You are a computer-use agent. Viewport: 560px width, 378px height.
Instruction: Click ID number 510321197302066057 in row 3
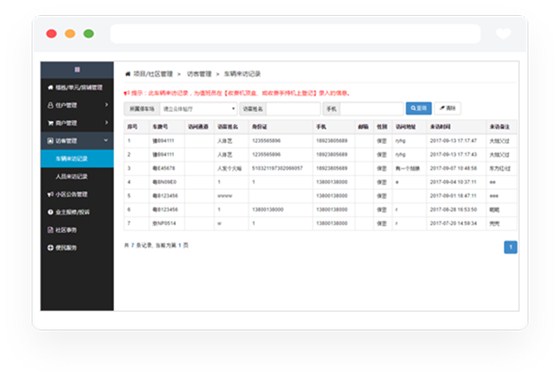[x=277, y=168]
